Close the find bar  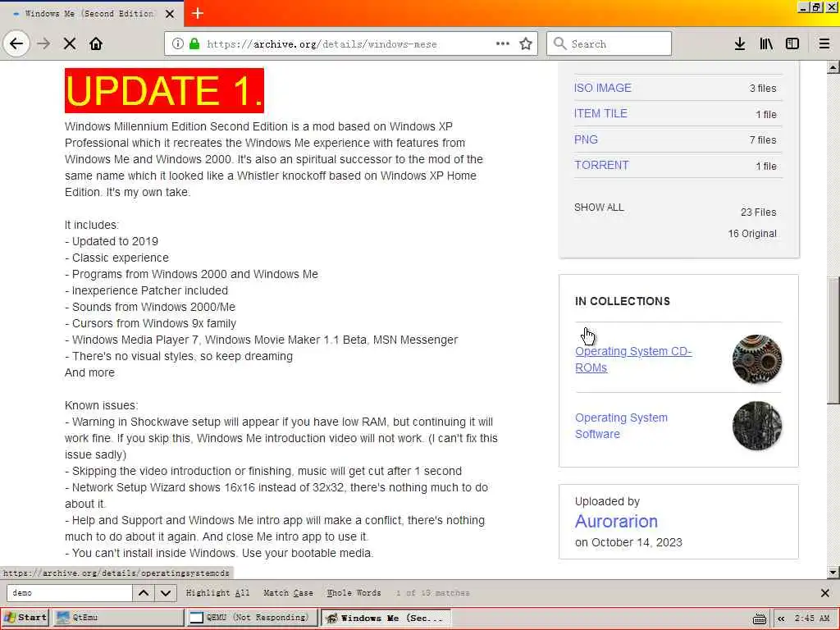click(x=825, y=593)
